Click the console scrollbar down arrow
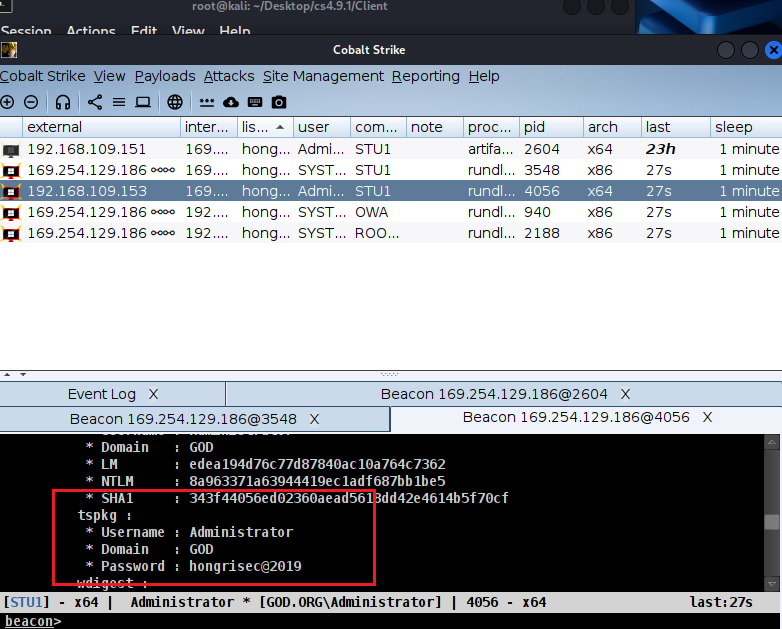This screenshot has width=782, height=629. point(772,584)
